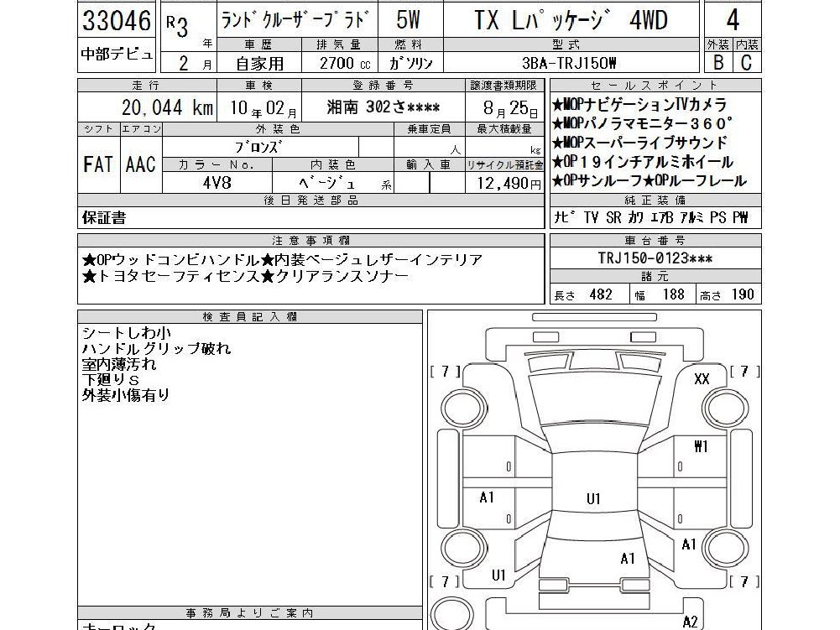Click the mileage 20,044 km

point(167,107)
